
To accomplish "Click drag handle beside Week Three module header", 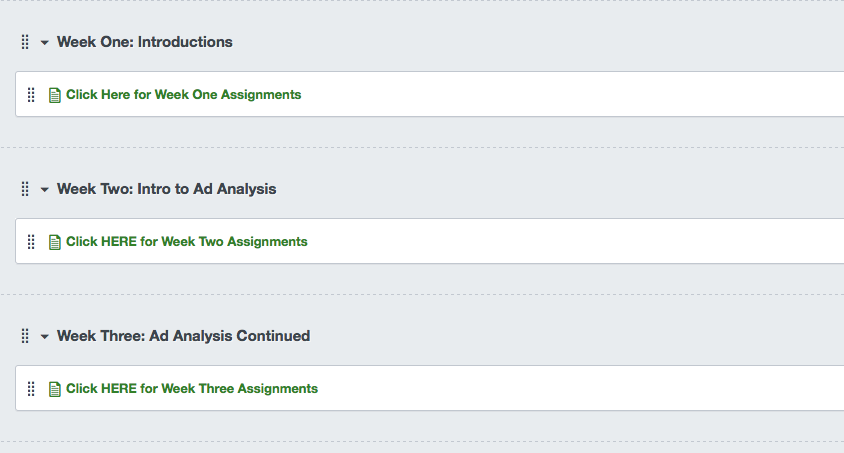I will (x=25, y=336).
